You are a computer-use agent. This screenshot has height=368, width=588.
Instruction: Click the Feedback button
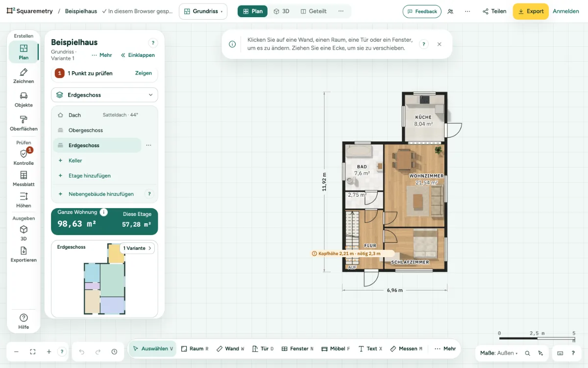click(422, 11)
